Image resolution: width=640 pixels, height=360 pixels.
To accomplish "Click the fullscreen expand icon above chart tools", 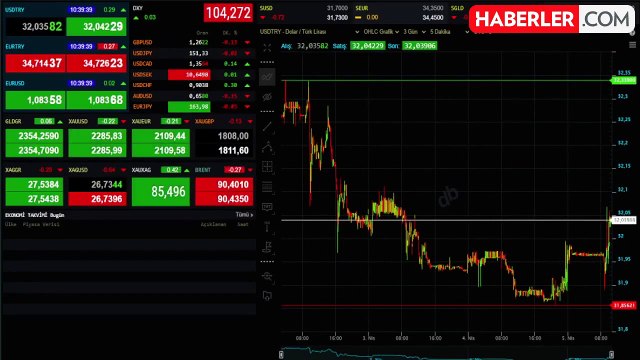I will [x=267, y=48].
